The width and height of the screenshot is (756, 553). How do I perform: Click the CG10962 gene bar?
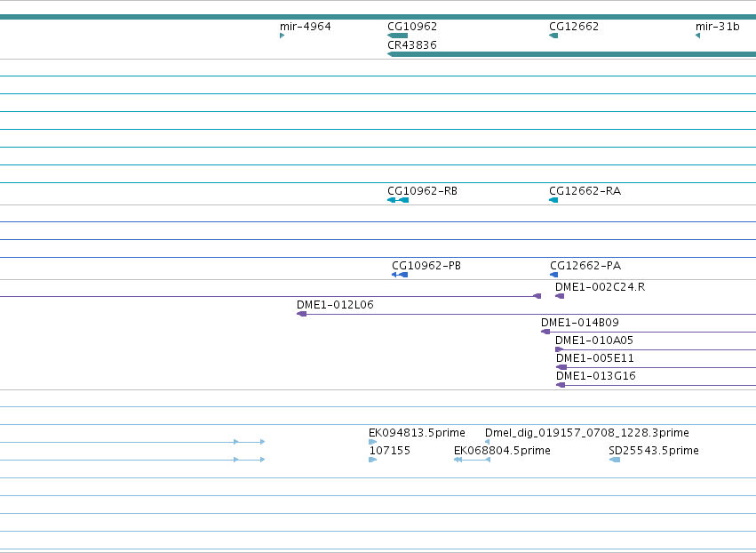pos(398,36)
